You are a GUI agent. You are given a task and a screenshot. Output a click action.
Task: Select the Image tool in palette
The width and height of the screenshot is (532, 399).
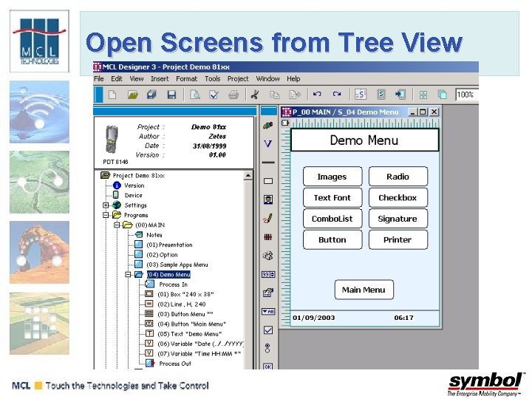coord(268,199)
